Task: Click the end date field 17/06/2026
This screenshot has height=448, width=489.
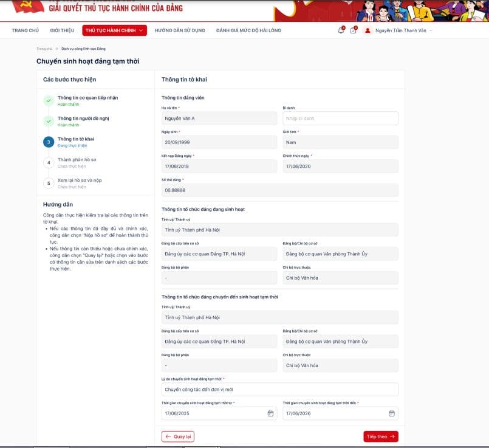Action: [340, 413]
